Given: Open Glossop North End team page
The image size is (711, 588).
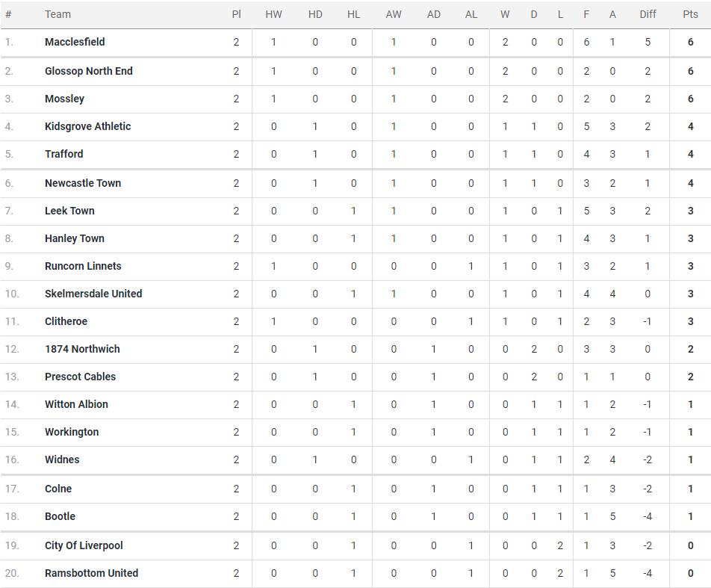Looking at the screenshot, I should 89,71.
